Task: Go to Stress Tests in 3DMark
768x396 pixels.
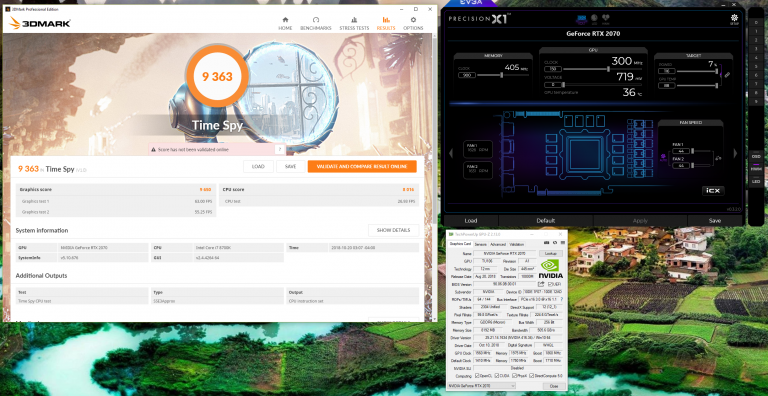Action: 354,23
